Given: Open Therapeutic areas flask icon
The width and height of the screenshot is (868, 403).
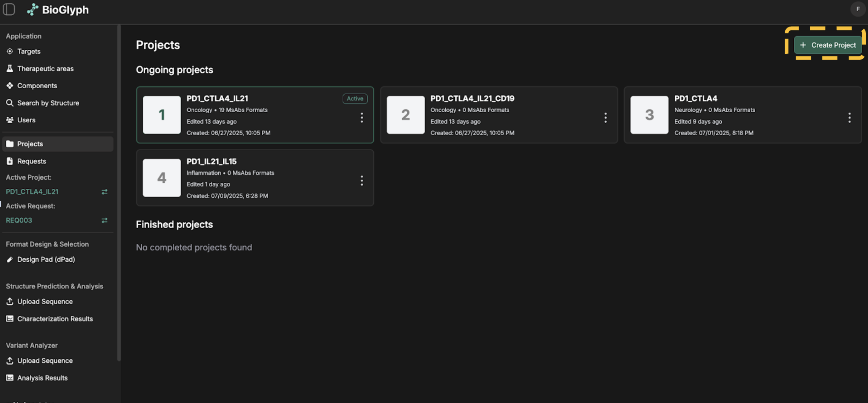Looking at the screenshot, I should point(10,69).
